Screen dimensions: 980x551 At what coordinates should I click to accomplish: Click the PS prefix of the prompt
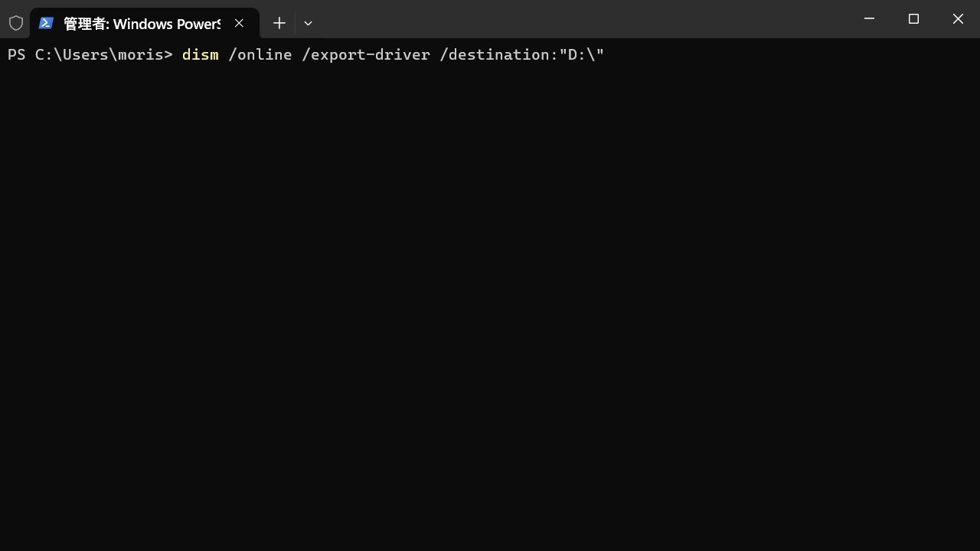(x=17, y=55)
